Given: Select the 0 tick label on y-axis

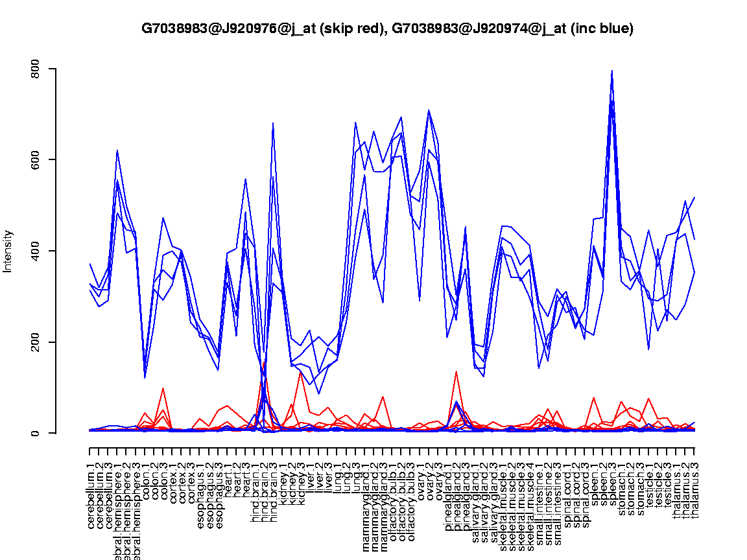Looking at the screenshot, I should tap(36, 433).
